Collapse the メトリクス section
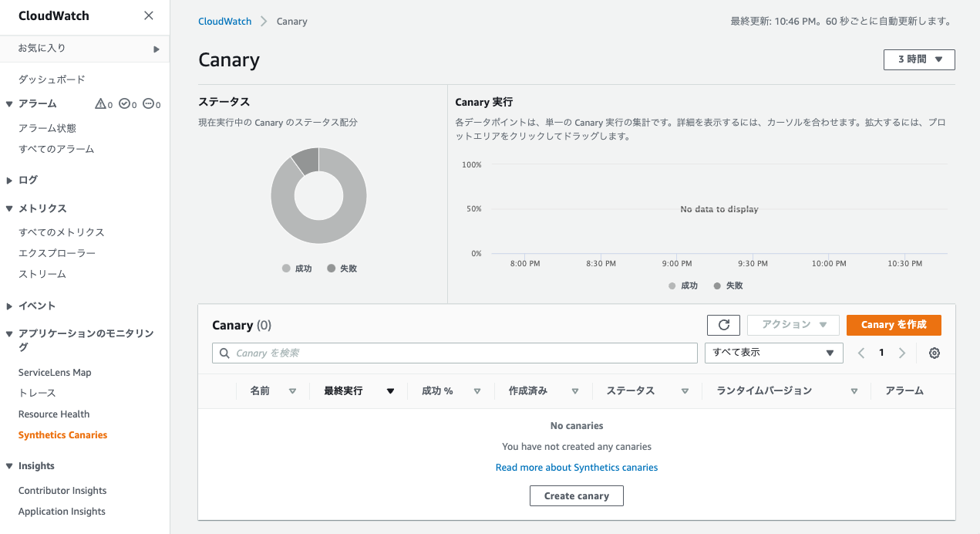The image size is (980, 534). (9, 208)
